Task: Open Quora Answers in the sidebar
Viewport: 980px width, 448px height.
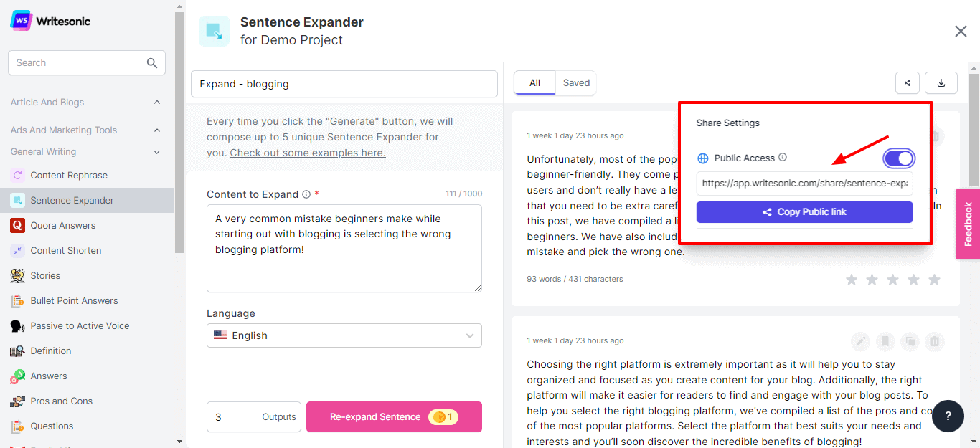Action: click(62, 226)
